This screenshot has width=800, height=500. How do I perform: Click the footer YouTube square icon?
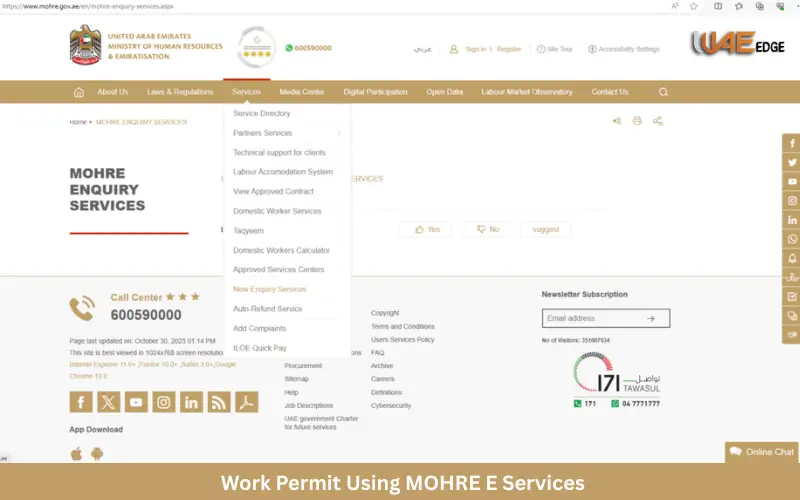point(136,402)
